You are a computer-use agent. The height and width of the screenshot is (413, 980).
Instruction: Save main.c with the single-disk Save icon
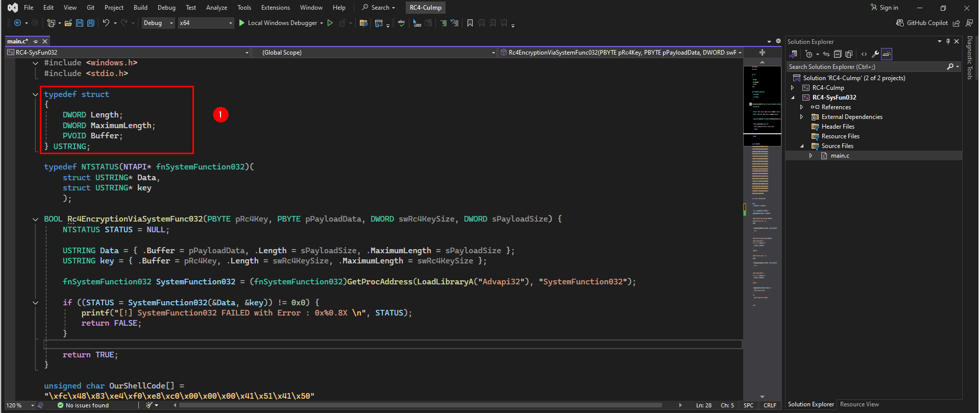[80, 23]
